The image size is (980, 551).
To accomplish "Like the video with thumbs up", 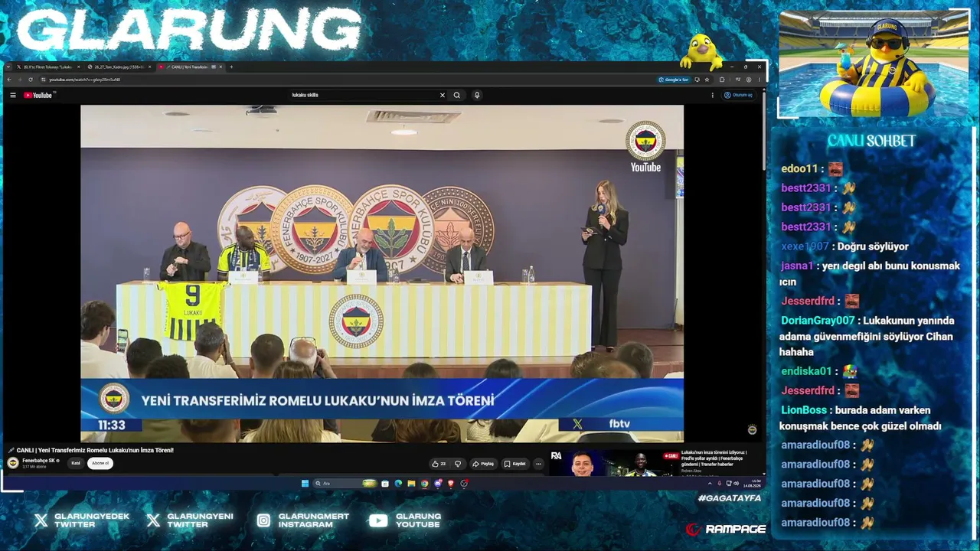I will coord(439,464).
